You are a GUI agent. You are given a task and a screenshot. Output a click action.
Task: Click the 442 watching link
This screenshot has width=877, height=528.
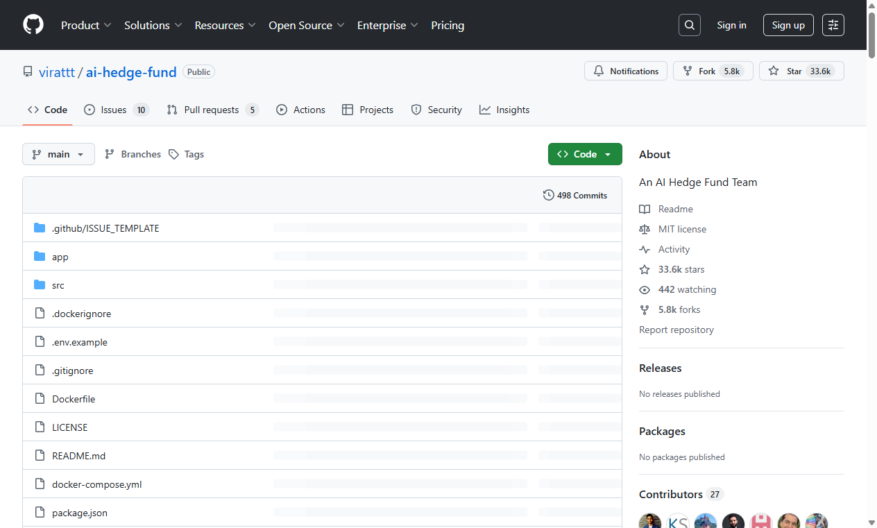coord(687,290)
